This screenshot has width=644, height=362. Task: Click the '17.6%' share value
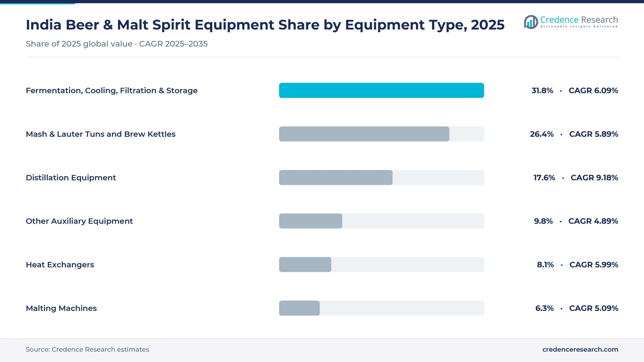pos(544,178)
